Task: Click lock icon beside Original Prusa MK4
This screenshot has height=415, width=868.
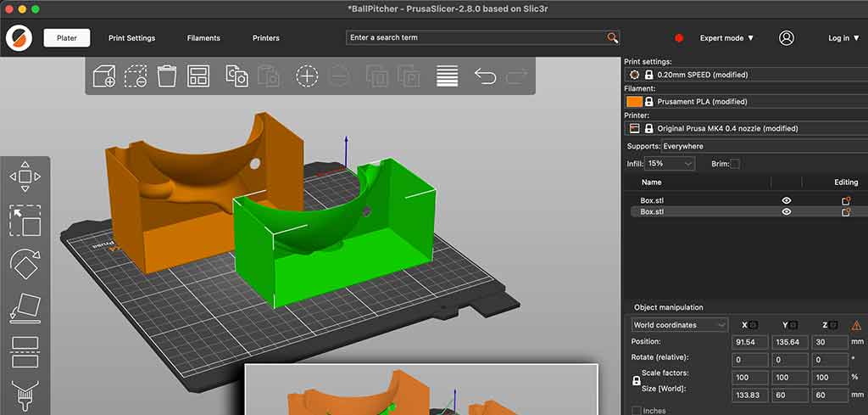Action: click(648, 128)
